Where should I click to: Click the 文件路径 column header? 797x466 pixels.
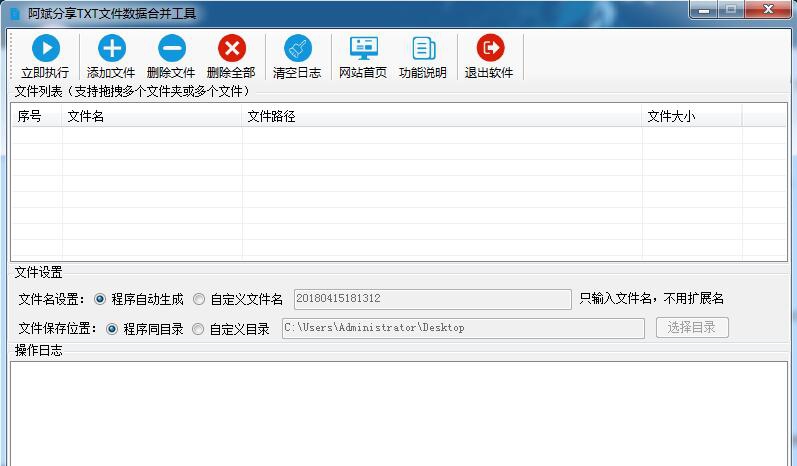(442, 116)
